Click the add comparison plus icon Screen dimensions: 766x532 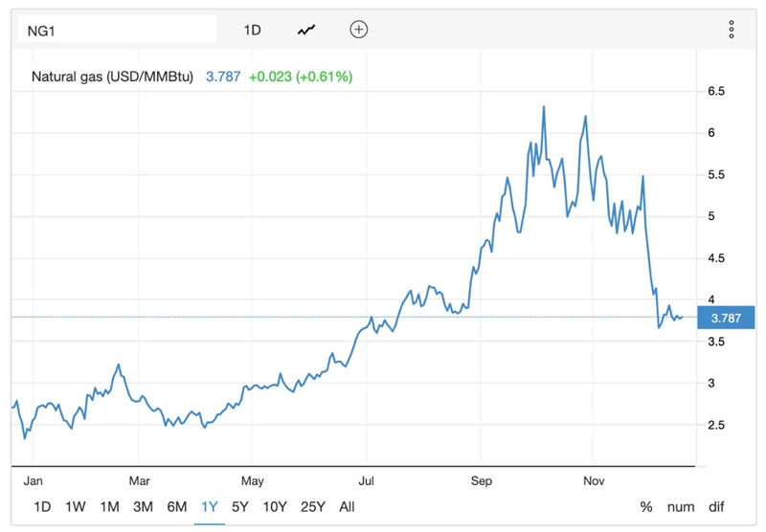tap(358, 30)
